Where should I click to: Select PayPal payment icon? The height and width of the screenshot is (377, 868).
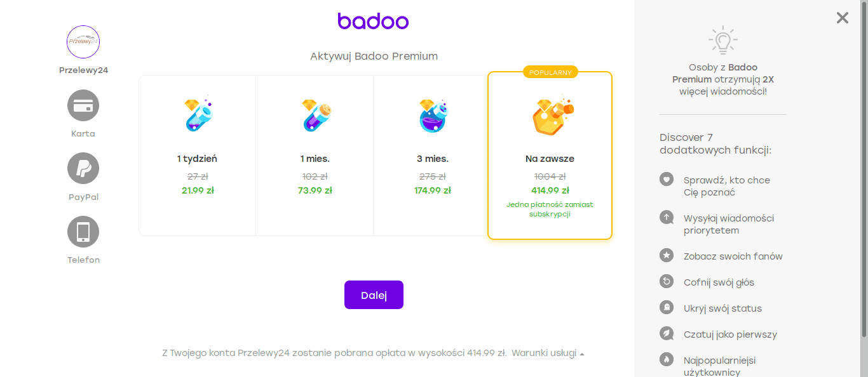click(83, 168)
